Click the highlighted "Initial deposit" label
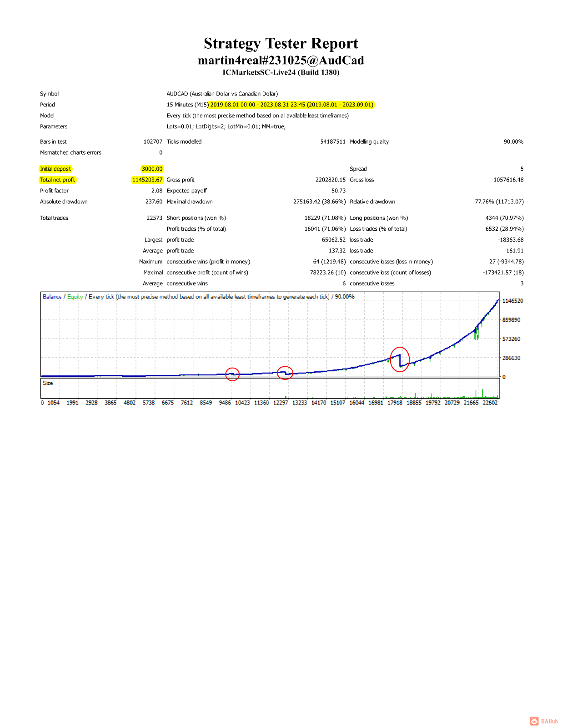 [x=55, y=169]
